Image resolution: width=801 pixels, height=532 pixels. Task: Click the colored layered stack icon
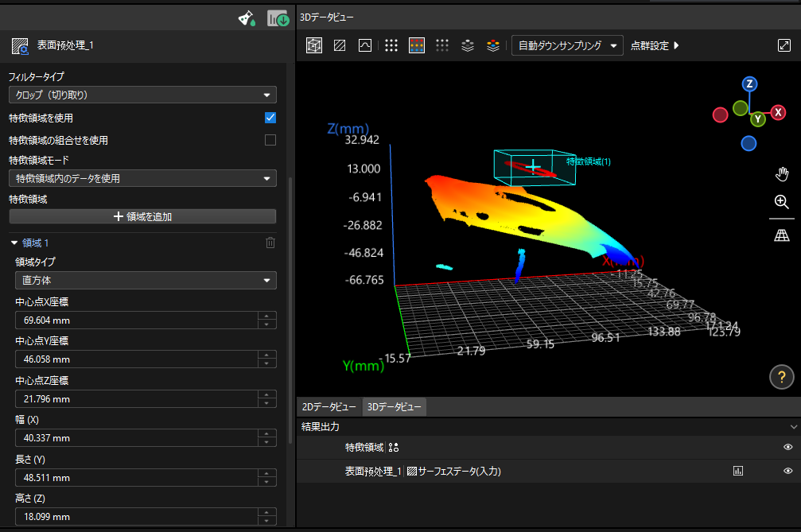[493, 45]
